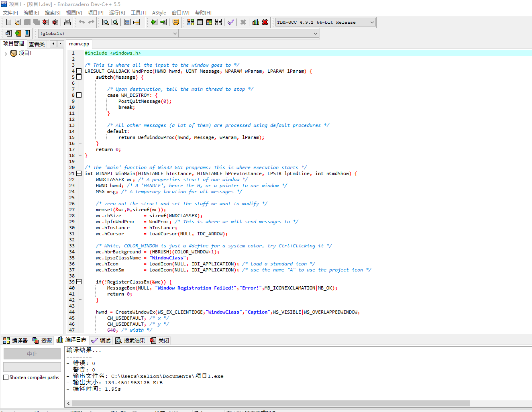Open the 搜索[S] menu
Viewport: 532px width, 412px height.
53,13
